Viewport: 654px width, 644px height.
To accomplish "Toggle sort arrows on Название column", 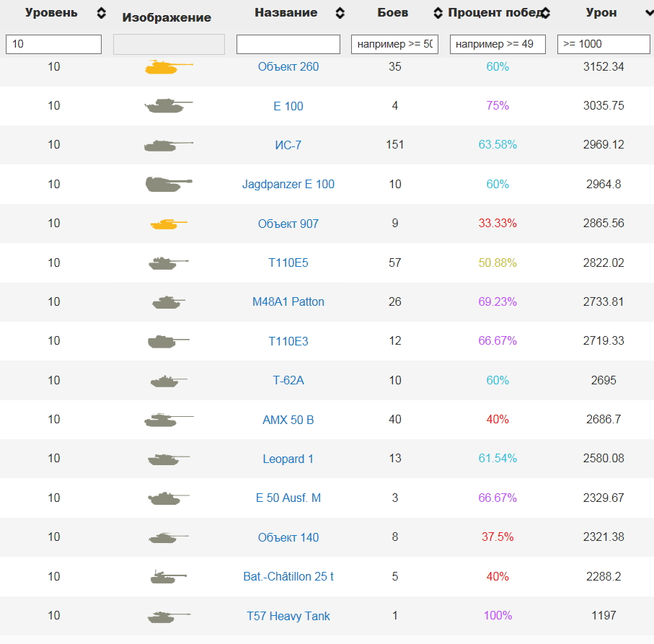I will [340, 13].
